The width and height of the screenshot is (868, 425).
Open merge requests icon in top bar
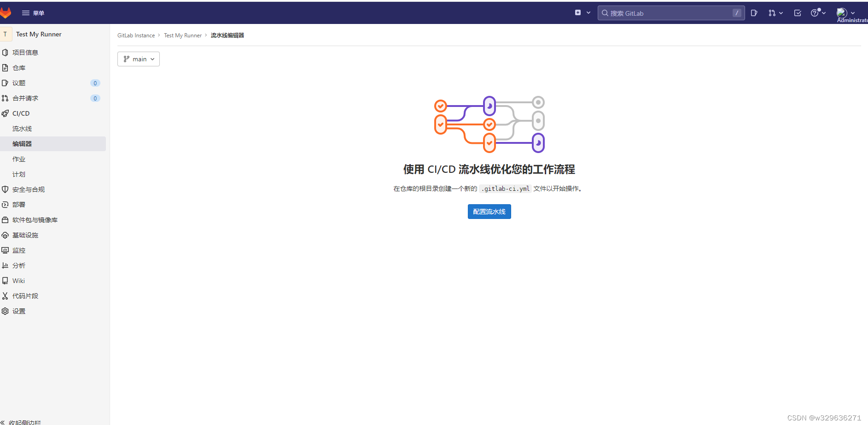[772, 13]
